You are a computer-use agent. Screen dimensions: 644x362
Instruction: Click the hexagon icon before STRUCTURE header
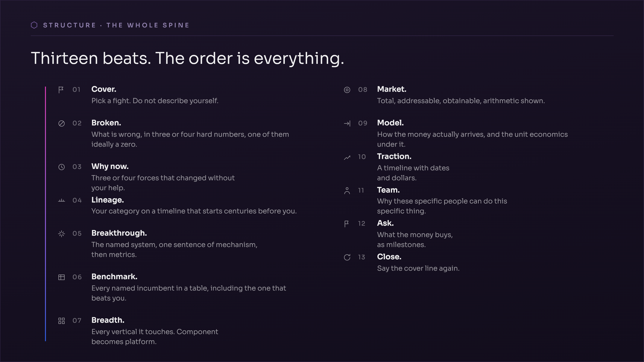[34, 25]
